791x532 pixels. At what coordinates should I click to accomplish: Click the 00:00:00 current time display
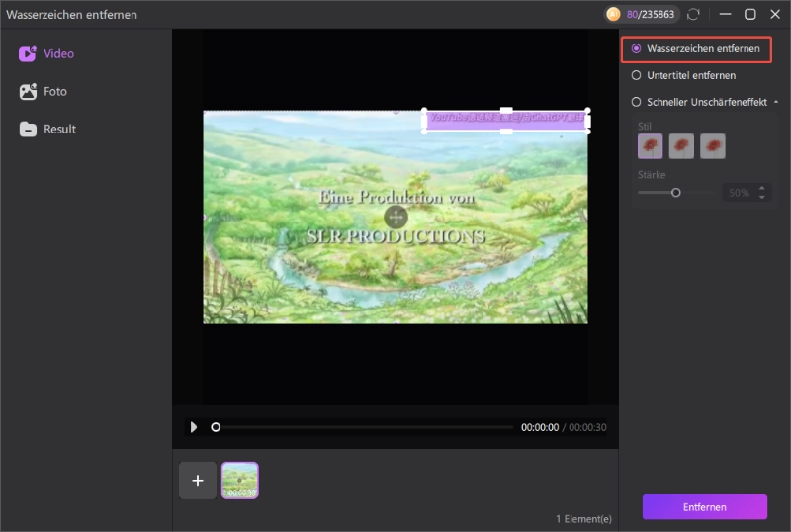click(540, 427)
